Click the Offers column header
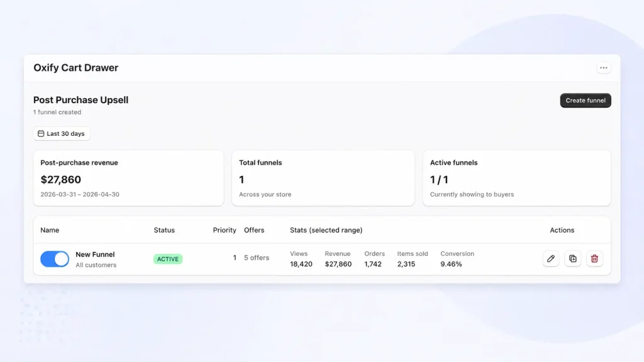The height and width of the screenshot is (362, 644). pyautogui.click(x=254, y=230)
